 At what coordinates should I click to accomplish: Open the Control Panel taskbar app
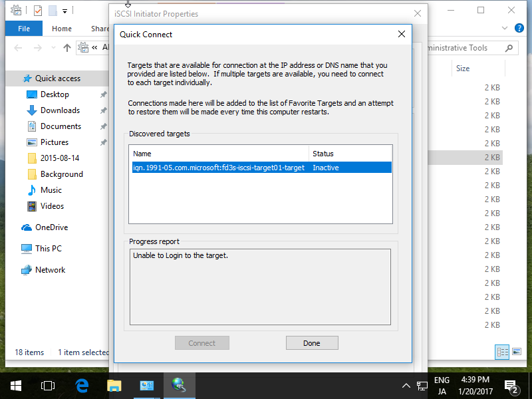point(146,386)
